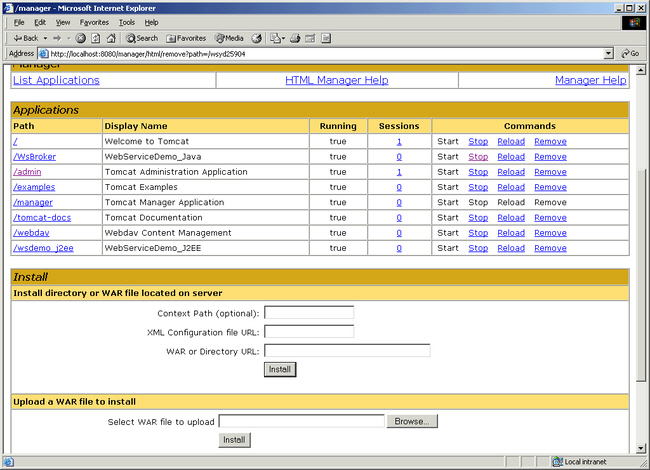Screen dimensions: 650x470
Task: Open the HTML Manager Help link
Action: click(337, 80)
